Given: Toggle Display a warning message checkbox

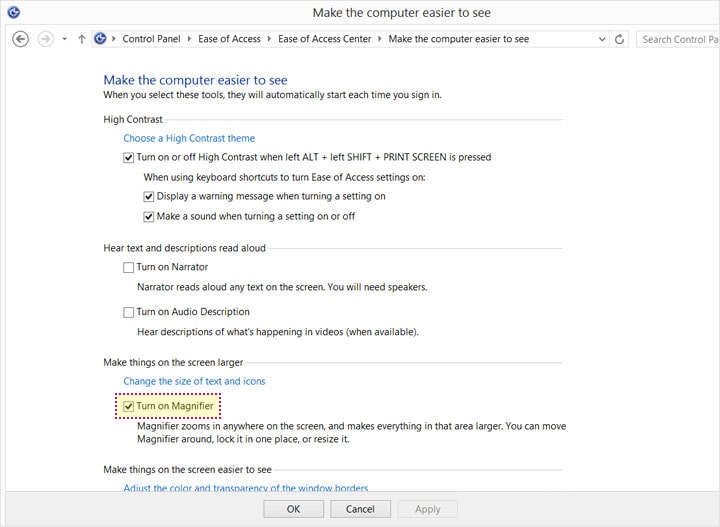Looking at the screenshot, I should coord(148,196).
